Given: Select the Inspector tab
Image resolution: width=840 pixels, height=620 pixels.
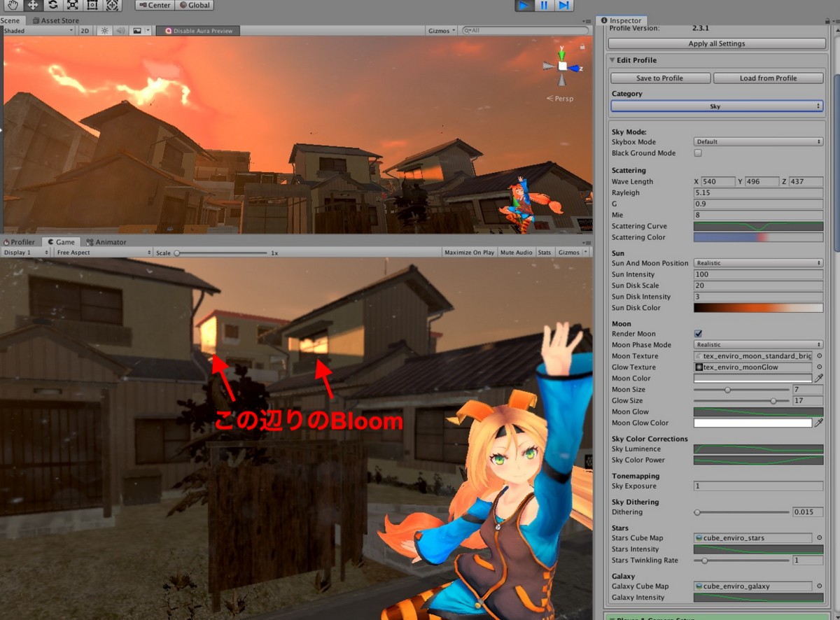Looking at the screenshot, I should pos(621,20).
